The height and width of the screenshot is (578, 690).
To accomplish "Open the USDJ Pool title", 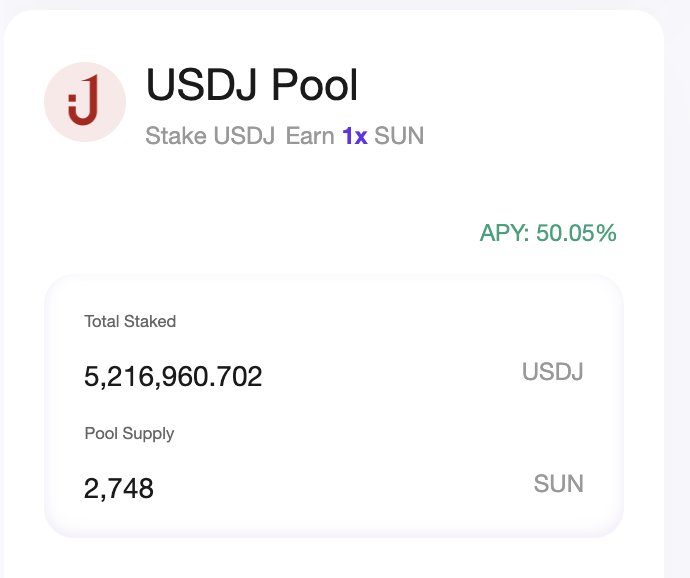I will tap(252, 85).
